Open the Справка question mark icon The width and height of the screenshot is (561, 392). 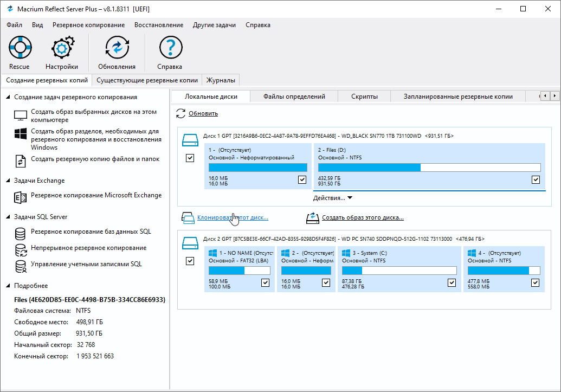pos(171,47)
